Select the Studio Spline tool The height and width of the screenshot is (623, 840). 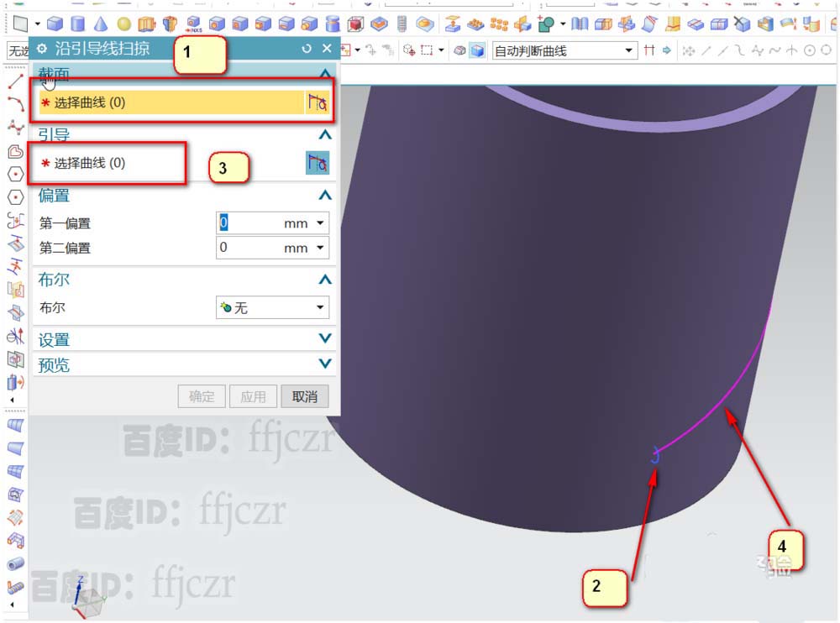(x=15, y=127)
